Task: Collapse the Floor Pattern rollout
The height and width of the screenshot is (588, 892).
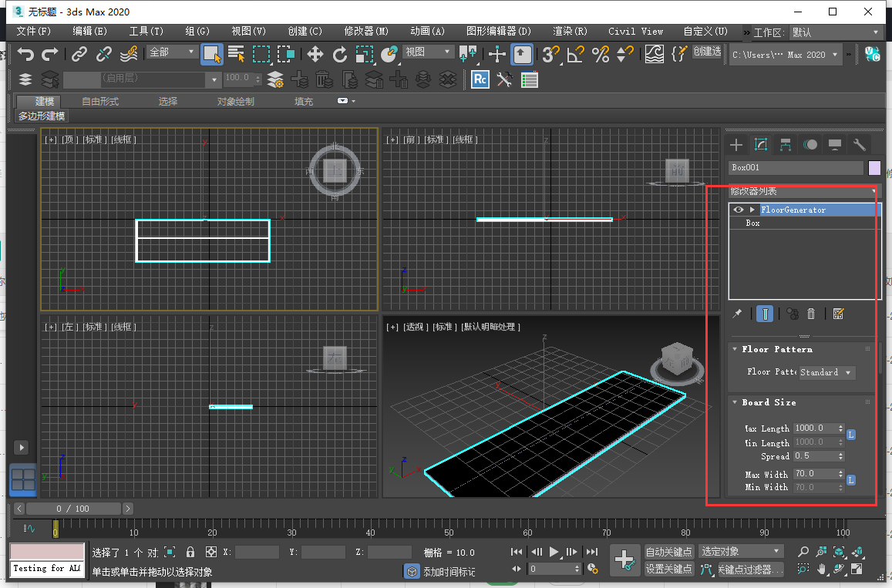Action: click(x=735, y=349)
